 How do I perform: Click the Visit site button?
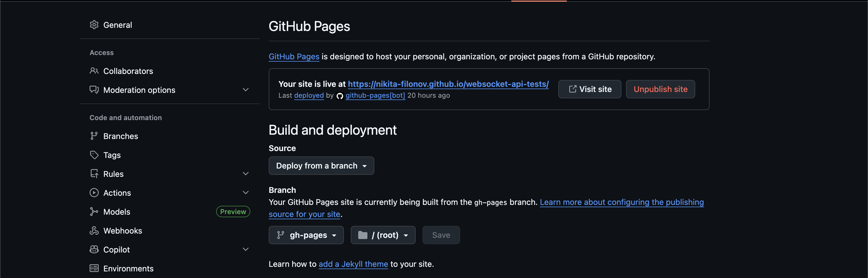(590, 89)
